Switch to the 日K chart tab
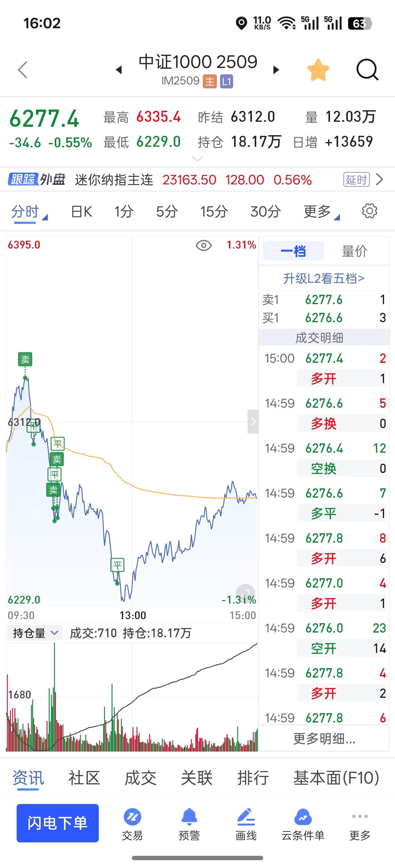This screenshot has height=868, width=395. 82,212
